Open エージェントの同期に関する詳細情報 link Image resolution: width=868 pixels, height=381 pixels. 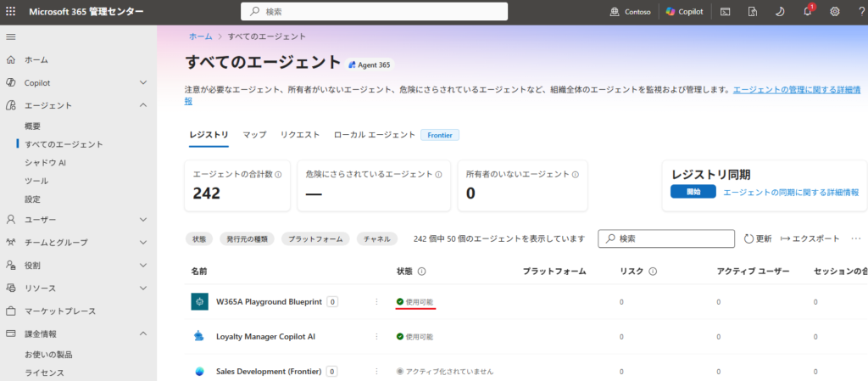[x=791, y=192]
